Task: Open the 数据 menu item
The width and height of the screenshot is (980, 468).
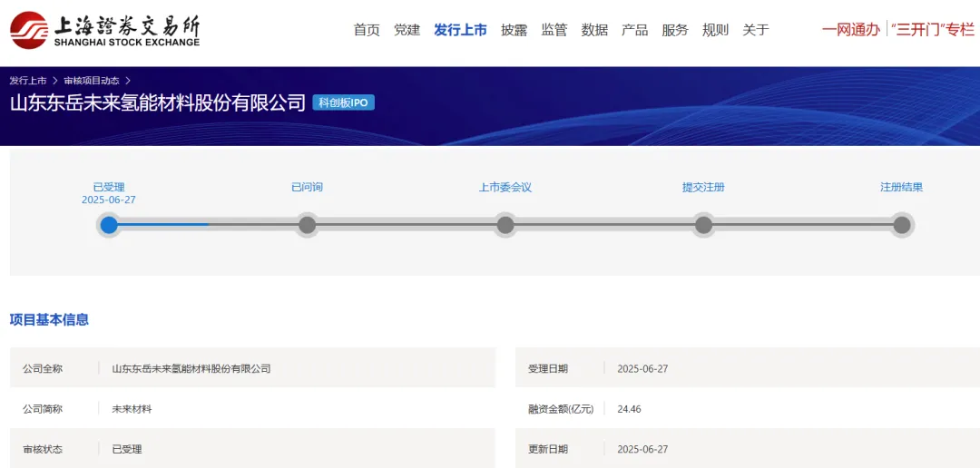Action: [594, 29]
